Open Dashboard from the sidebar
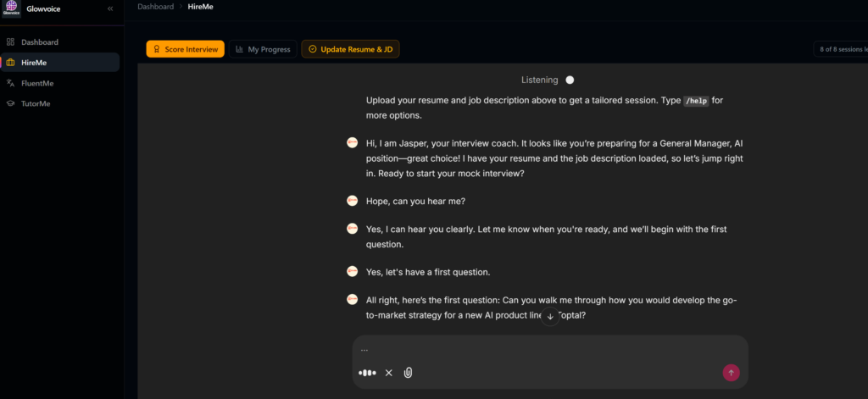This screenshot has width=868, height=399. coord(40,42)
